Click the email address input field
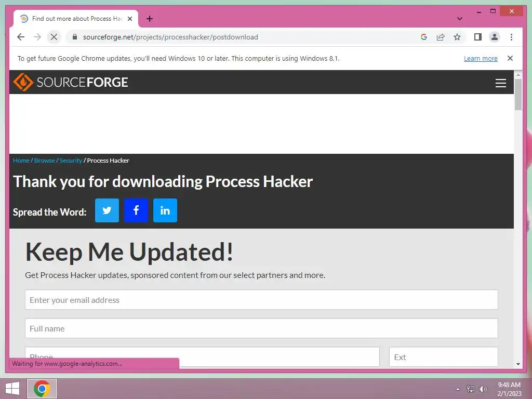Screen dimensions: 532x399 (x=261, y=300)
